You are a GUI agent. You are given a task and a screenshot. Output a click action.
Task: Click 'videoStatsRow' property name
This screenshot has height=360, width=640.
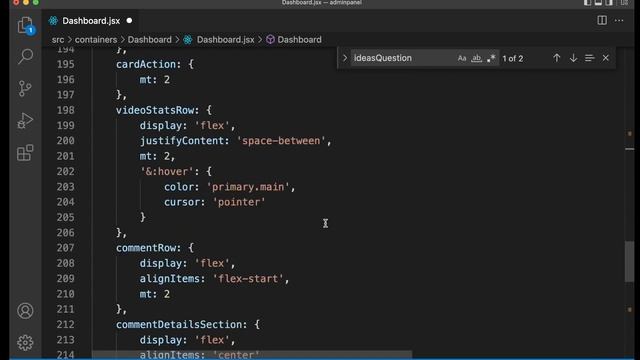[x=155, y=110]
